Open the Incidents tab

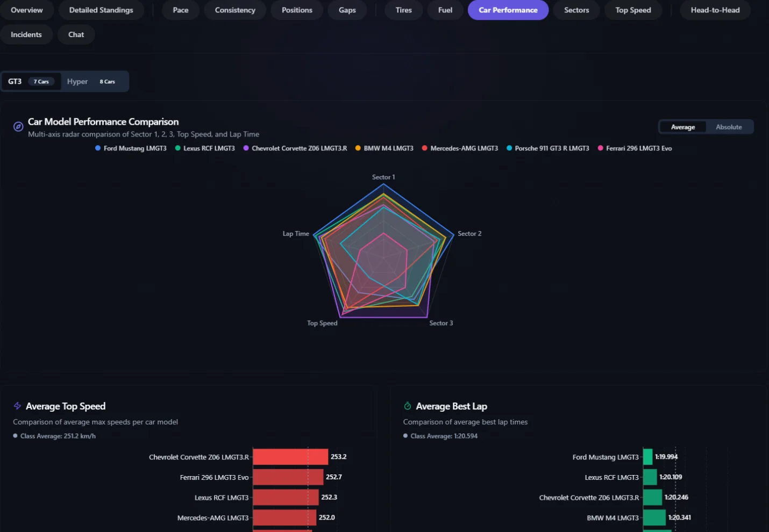[x=26, y=34]
